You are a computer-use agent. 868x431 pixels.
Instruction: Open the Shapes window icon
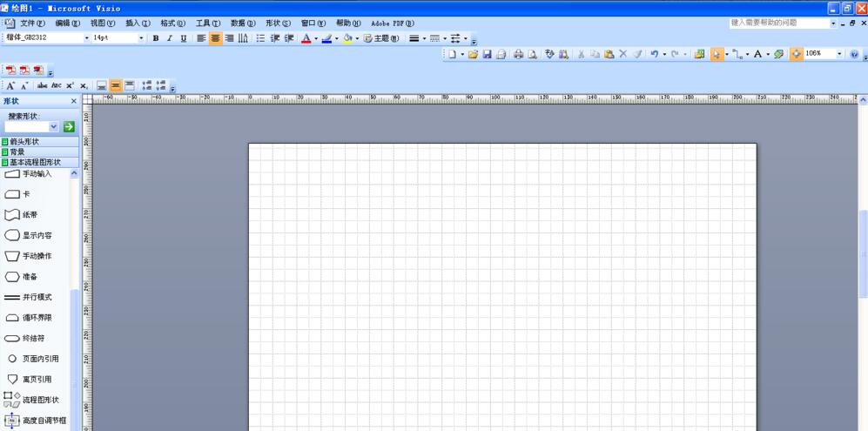click(x=699, y=54)
